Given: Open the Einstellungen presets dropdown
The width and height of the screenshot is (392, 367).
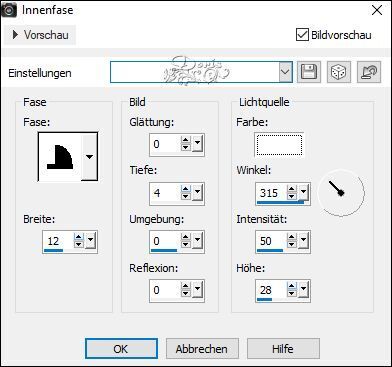Looking at the screenshot, I should pyautogui.click(x=285, y=72).
